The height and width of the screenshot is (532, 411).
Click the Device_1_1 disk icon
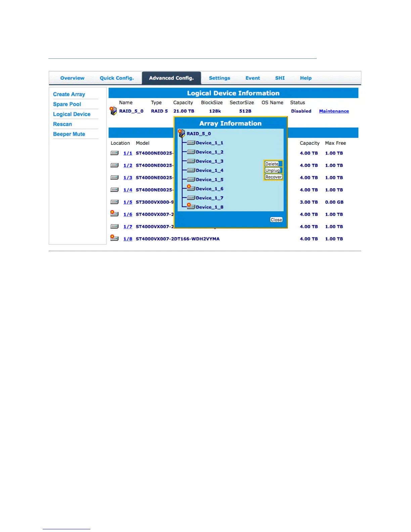click(191, 143)
